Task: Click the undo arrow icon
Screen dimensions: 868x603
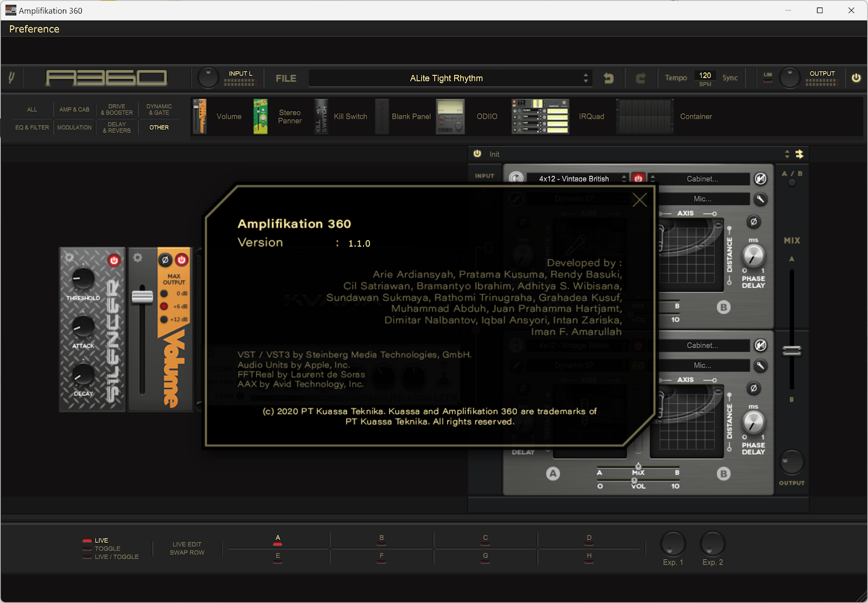Action: tap(609, 78)
